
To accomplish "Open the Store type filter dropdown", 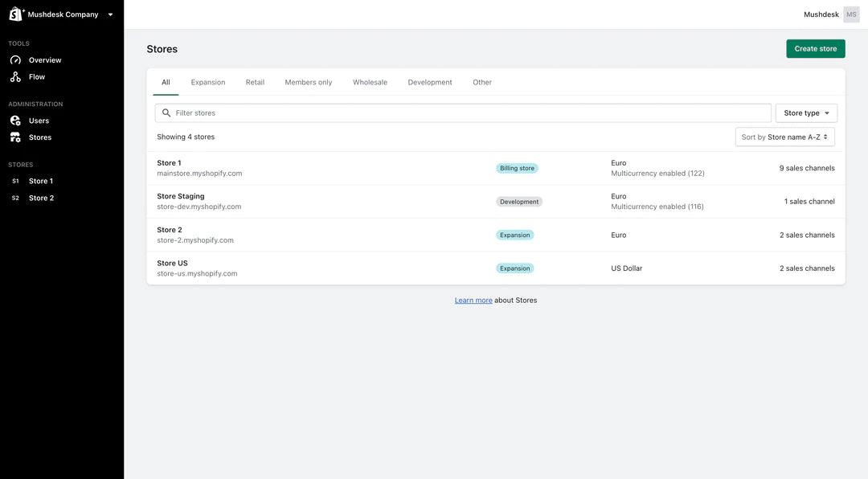I will 806,113.
